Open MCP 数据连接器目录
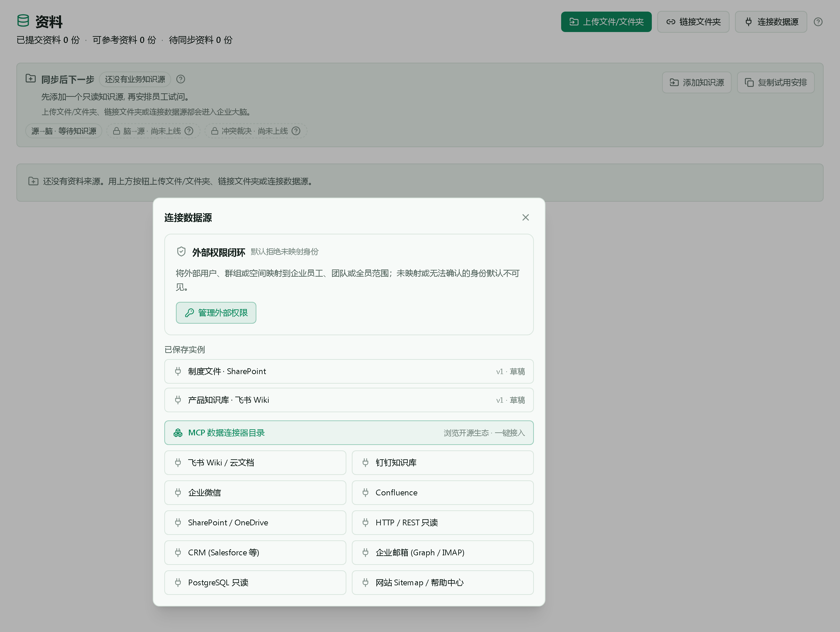Screen dimensions: 840x632 pyautogui.click(x=349, y=433)
